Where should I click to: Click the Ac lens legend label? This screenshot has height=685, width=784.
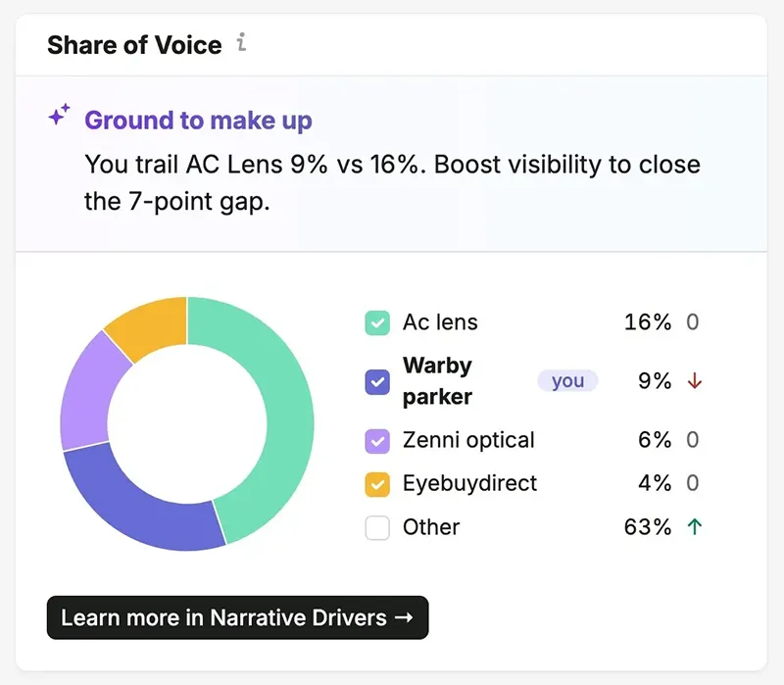[x=440, y=322]
